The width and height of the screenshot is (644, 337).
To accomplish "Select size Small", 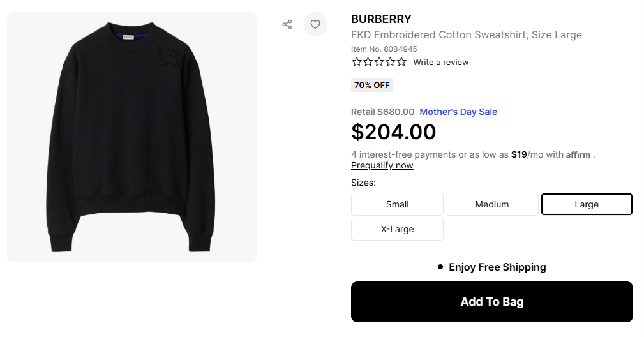I will coord(397,204).
